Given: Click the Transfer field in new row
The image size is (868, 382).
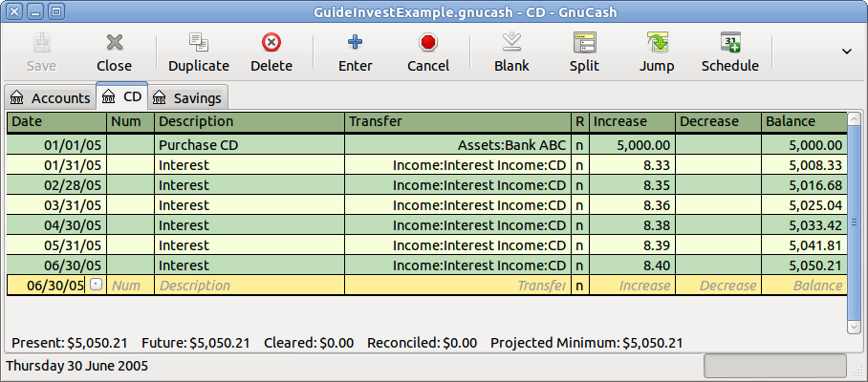Looking at the screenshot, I should 457,286.
